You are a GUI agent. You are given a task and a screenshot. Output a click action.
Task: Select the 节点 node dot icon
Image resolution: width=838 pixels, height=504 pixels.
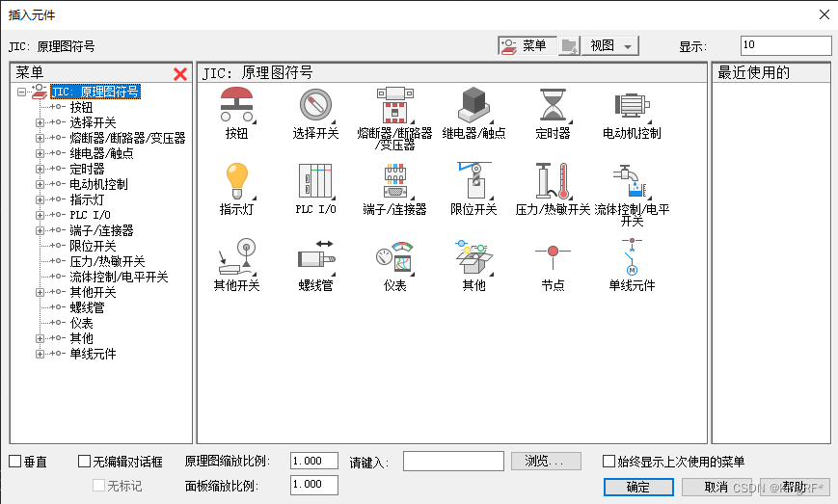(554, 256)
